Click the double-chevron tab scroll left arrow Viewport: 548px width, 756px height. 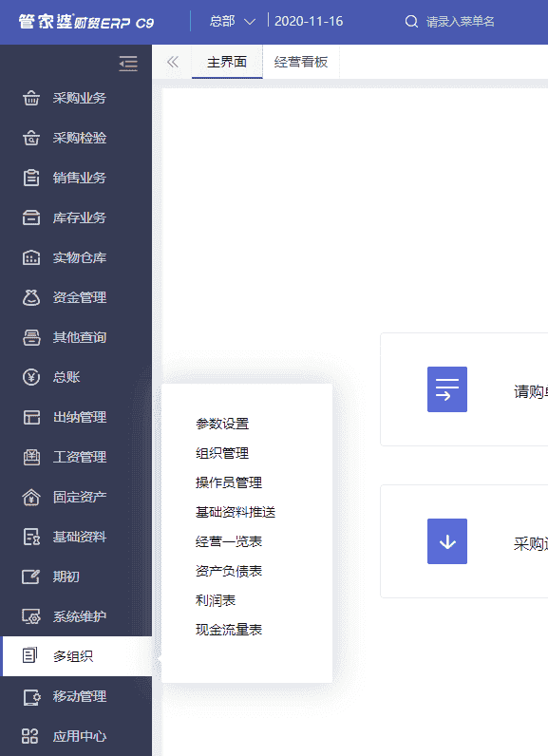(173, 62)
